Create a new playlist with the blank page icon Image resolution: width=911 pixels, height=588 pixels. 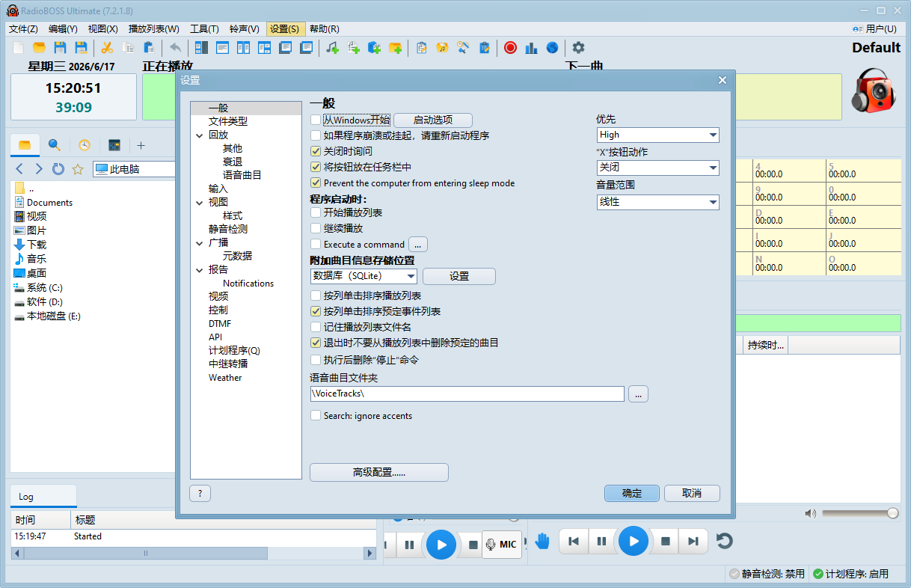(x=19, y=48)
